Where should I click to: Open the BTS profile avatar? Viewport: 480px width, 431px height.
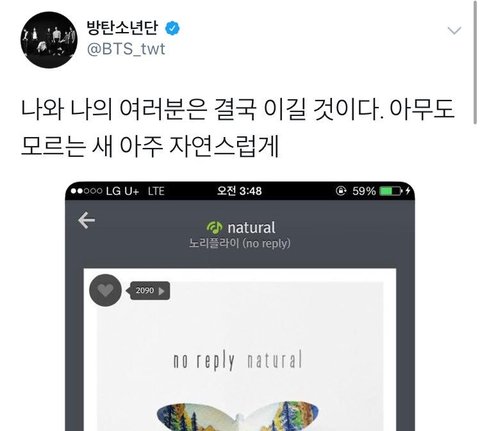(49, 40)
